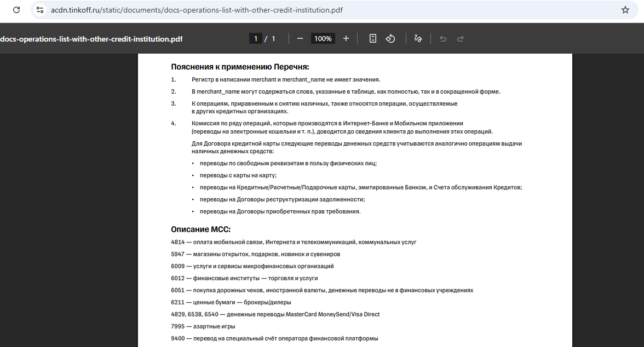Image resolution: width=644 pixels, height=347 pixels.
Task: Select the current page number field
Action: 255,39
